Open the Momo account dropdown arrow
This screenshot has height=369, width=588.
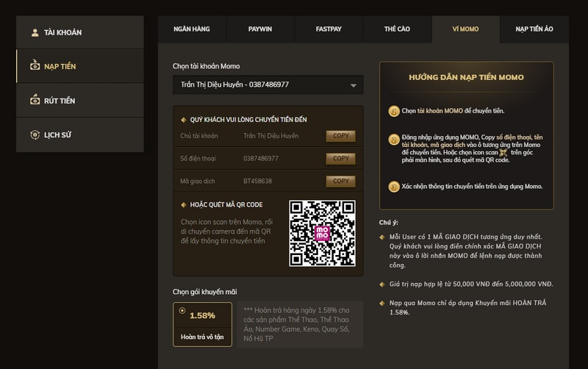[354, 85]
